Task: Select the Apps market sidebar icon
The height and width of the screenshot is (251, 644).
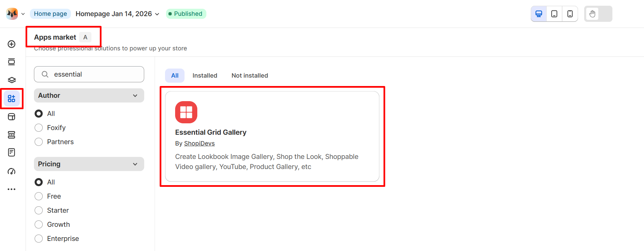Action: tap(11, 98)
